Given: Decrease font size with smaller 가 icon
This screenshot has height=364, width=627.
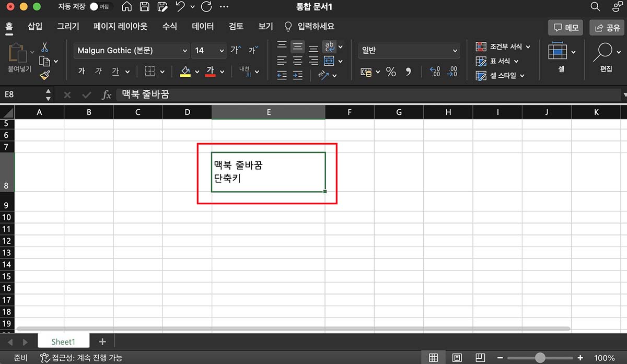Looking at the screenshot, I should (253, 50).
